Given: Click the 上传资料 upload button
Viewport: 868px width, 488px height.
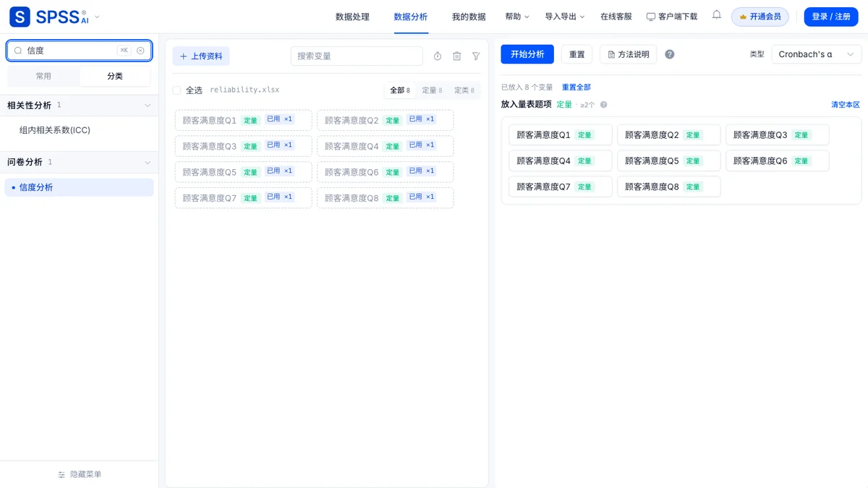Looking at the screenshot, I should coord(201,56).
